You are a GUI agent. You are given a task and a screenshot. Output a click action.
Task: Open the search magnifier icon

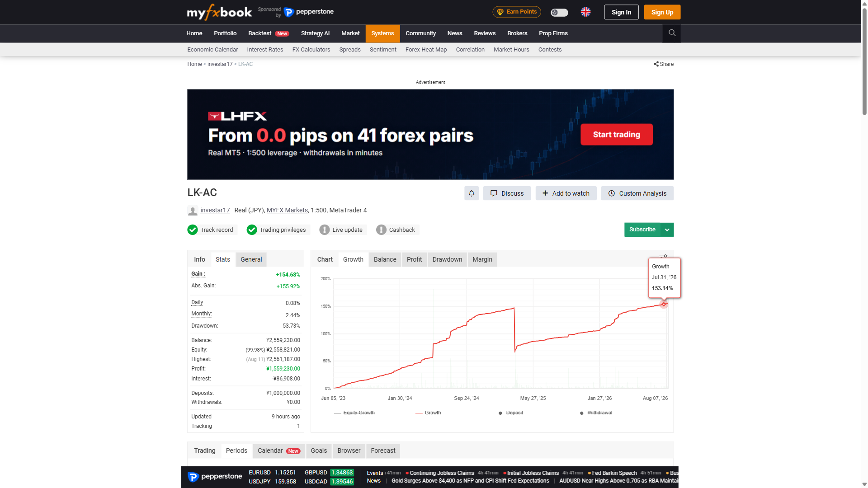[672, 33]
